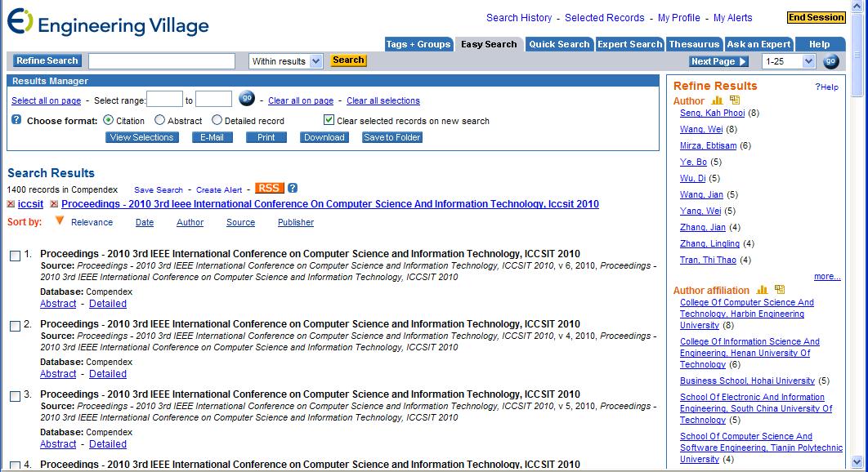The height and width of the screenshot is (472, 868).
Task: Select Abstract format radio button
Action: tap(159, 120)
